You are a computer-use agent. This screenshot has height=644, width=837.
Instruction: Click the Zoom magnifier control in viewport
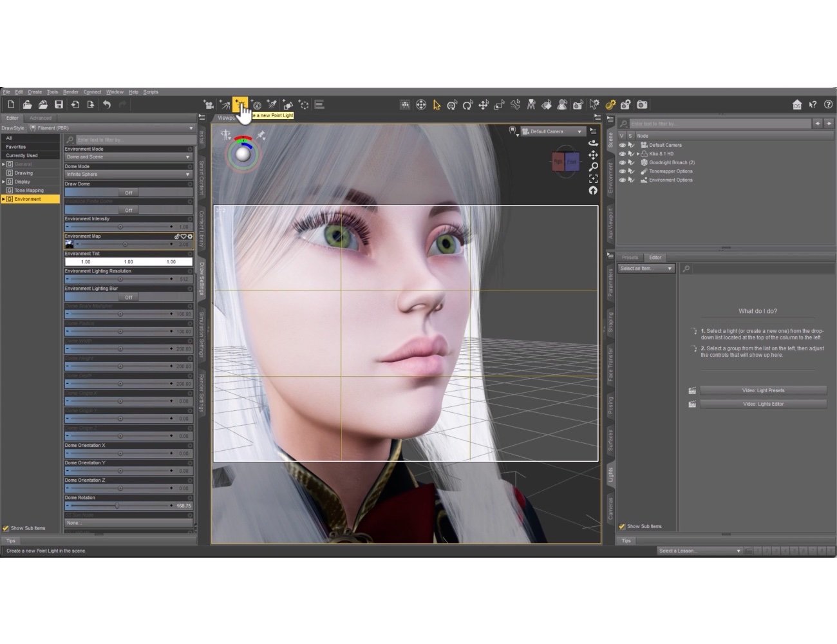(593, 167)
